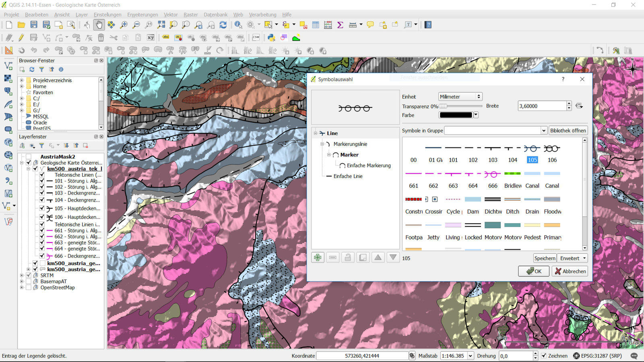Enable the BasemapAT layer checkbox
Viewport: 644px width, 362px height.
pyautogui.click(x=29, y=282)
